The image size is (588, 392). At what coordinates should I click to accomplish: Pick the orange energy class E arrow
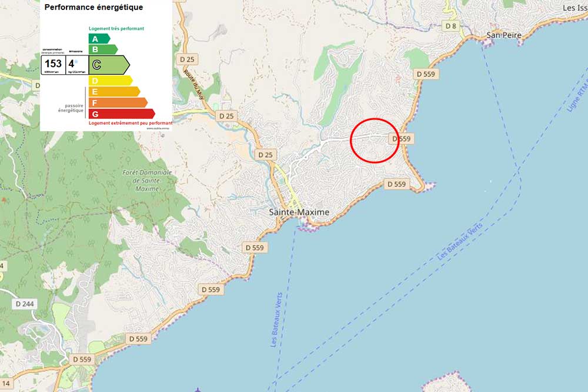pos(113,92)
